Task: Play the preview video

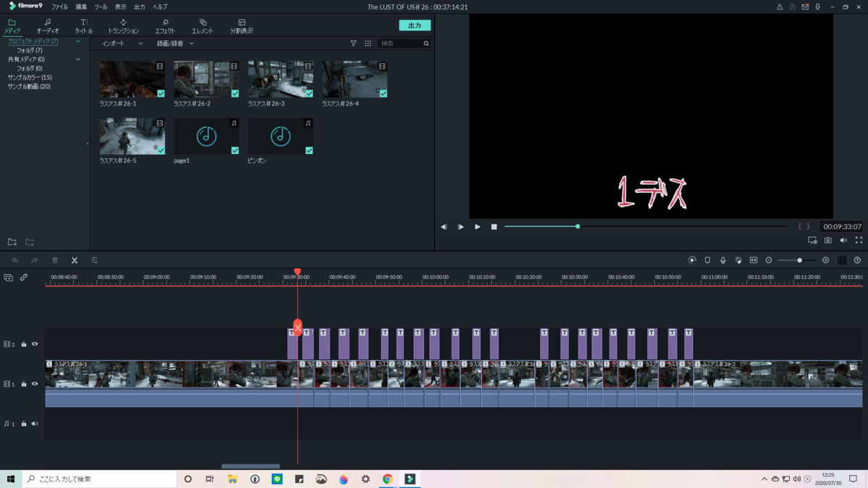Action: tap(477, 227)
